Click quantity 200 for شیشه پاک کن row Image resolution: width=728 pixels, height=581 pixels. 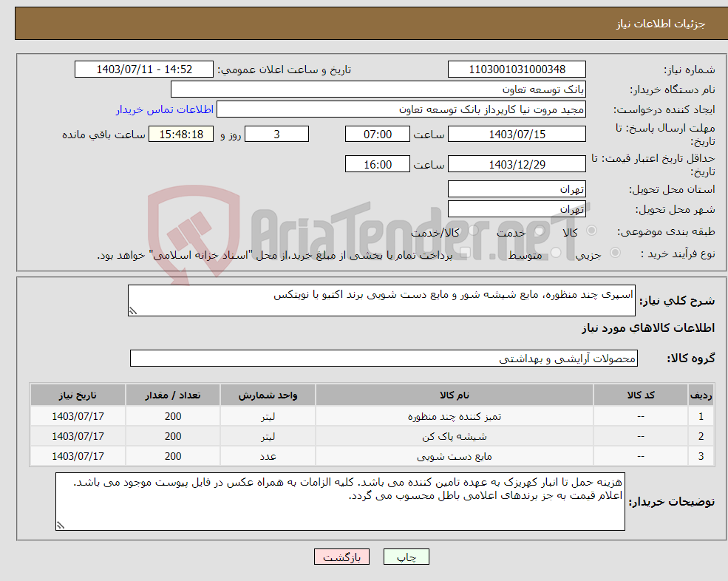173,437
